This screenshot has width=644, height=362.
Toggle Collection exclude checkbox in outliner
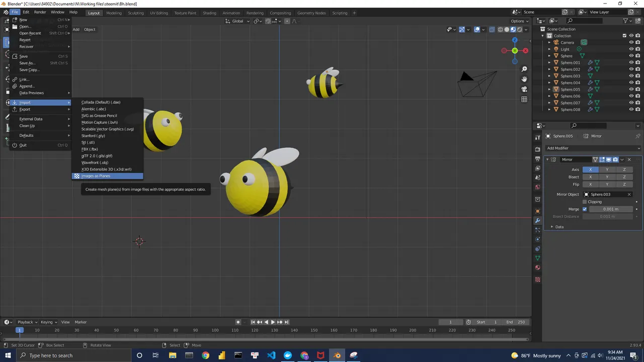click(x=624, y=36)
